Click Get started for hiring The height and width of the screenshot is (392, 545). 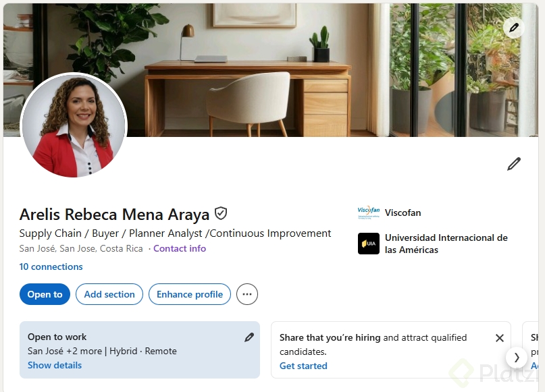click(303, 366)
